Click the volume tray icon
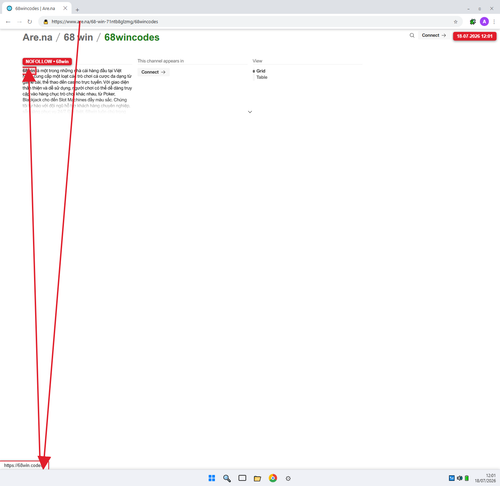The image size is (500, 486). point(460,478)
